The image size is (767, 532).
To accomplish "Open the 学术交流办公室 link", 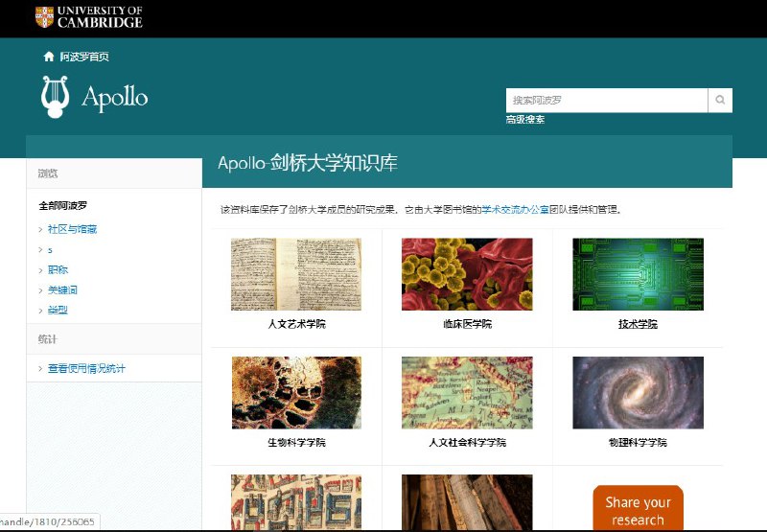I will [x=515, y=210].
